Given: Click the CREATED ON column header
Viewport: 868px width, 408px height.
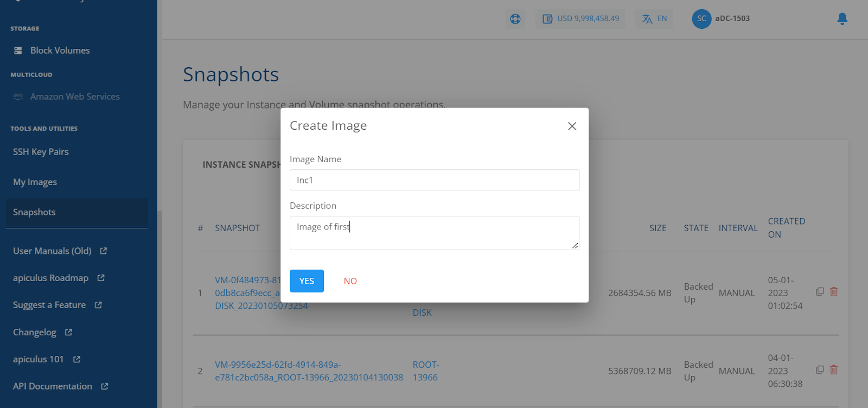Looking at the screenshot, I should click(786, 228).
